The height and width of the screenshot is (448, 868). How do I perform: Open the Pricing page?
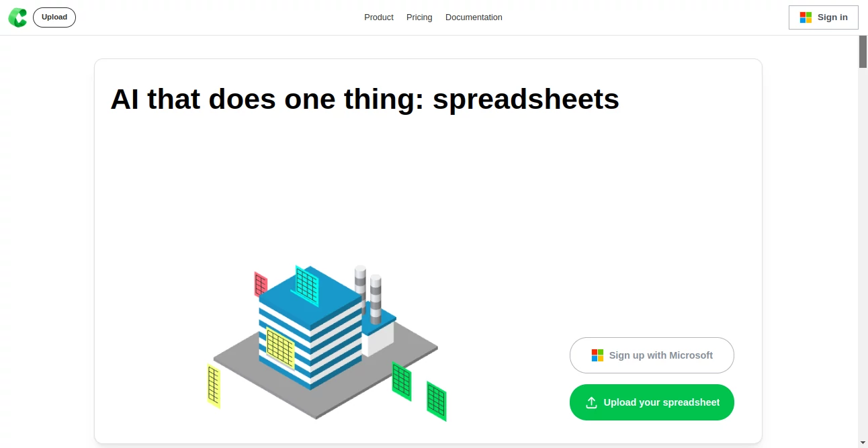coord(419,17)
